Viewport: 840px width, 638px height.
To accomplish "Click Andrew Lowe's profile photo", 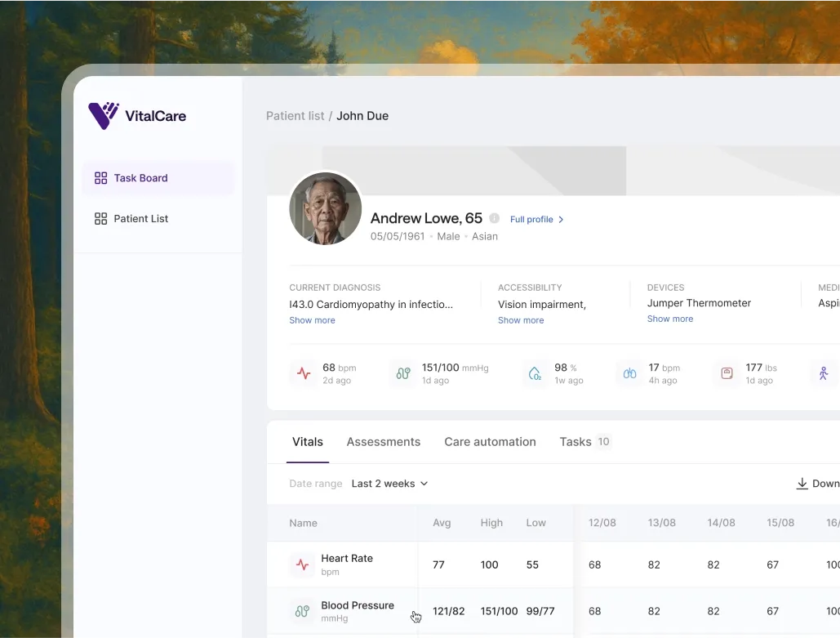I will (x=325, y=208).
